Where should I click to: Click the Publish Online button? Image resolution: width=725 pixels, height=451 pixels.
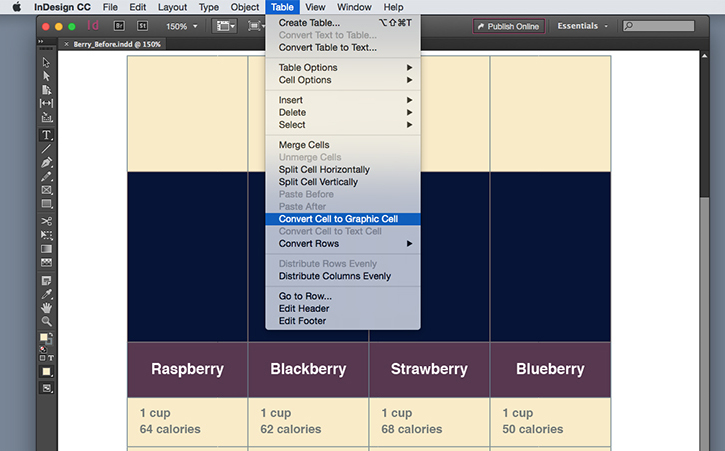(509, 26)
